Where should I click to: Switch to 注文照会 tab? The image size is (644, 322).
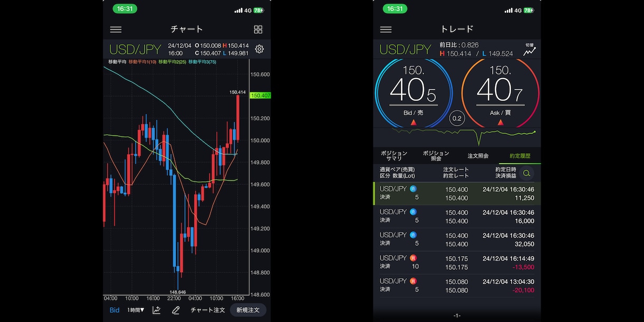click(478, 156)
